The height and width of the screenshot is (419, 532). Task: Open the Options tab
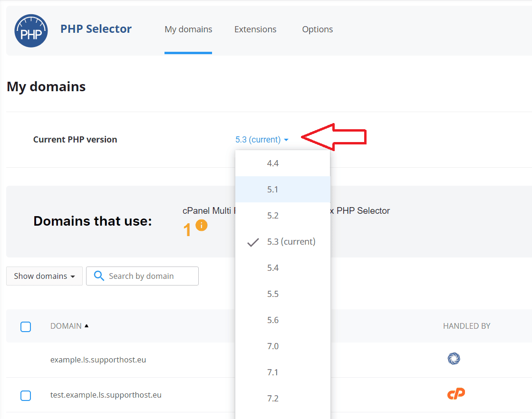tap(317, 29)
